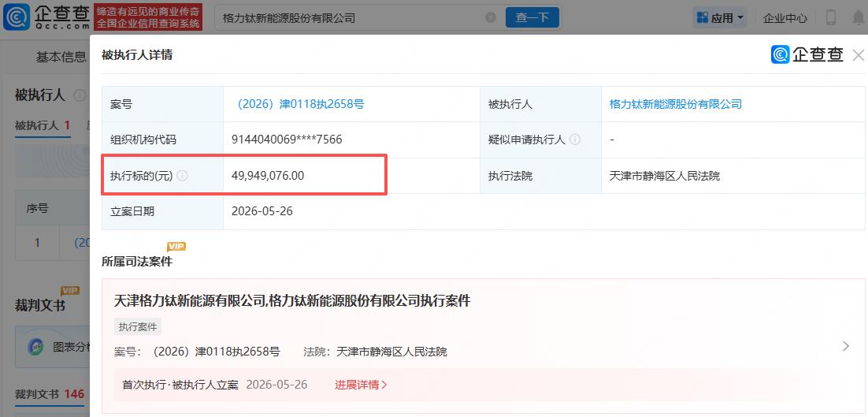Click the info icon beside 执行标的(元)
Screen dimensions: 868x417
click(182, 176)
